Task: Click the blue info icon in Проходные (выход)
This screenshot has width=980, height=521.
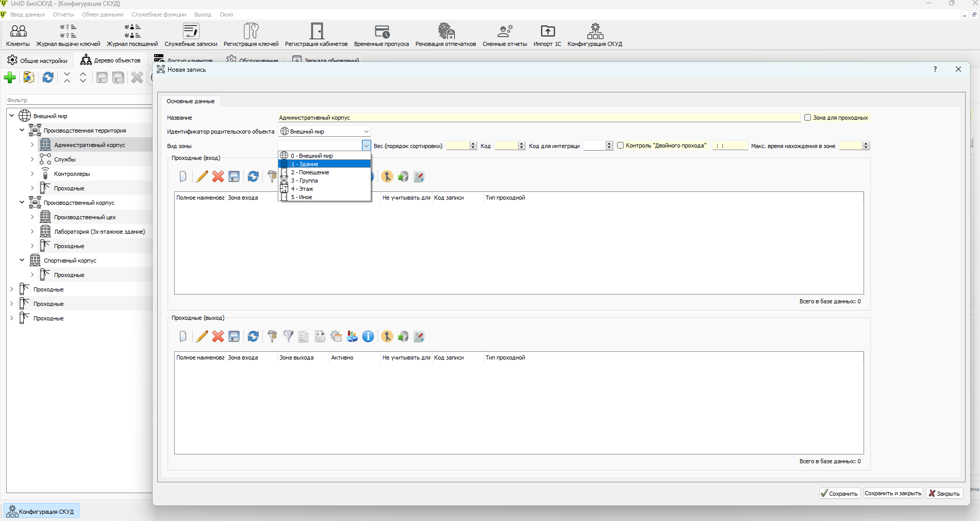Action: [x=368, y=336]
